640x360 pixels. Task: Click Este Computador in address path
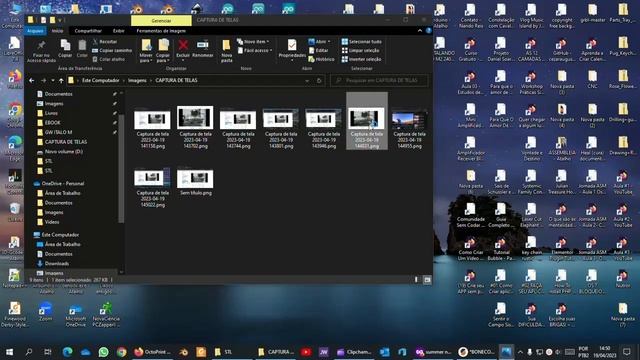[100, 81]
